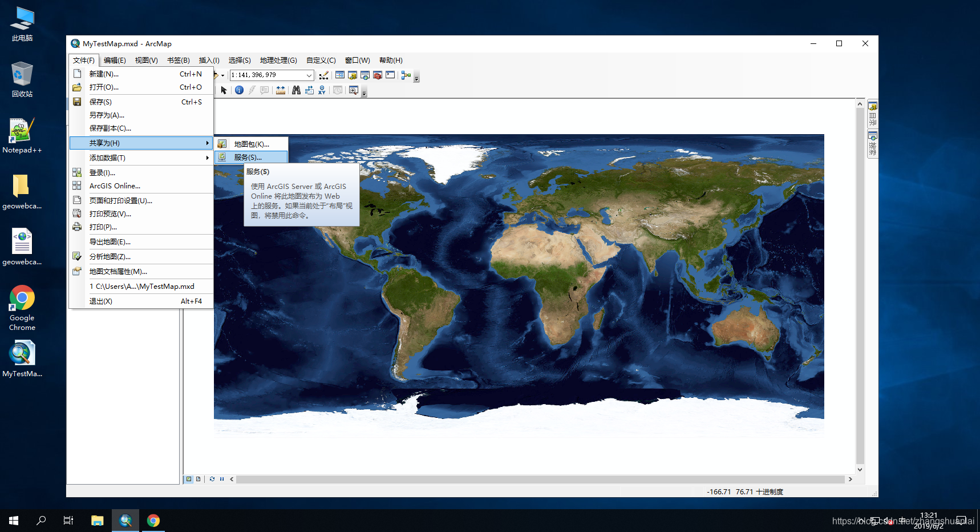This screenshot has width=980, height=532.
Task: Open the Create Viewer Window tool
Action: coord(354,90)
